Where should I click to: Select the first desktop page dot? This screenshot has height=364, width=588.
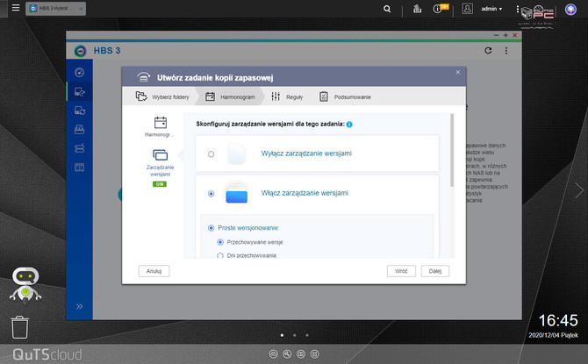tap(282, 335)
